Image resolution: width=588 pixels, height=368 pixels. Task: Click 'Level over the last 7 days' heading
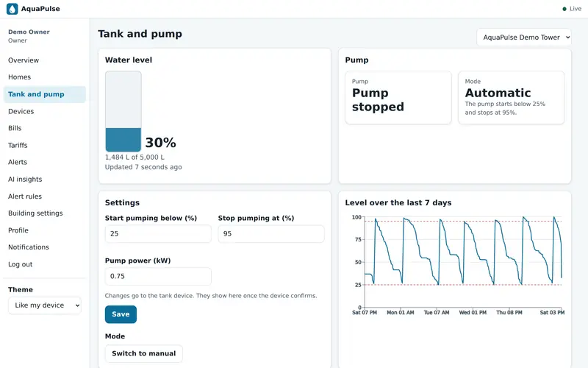click(x=398, y=203)
